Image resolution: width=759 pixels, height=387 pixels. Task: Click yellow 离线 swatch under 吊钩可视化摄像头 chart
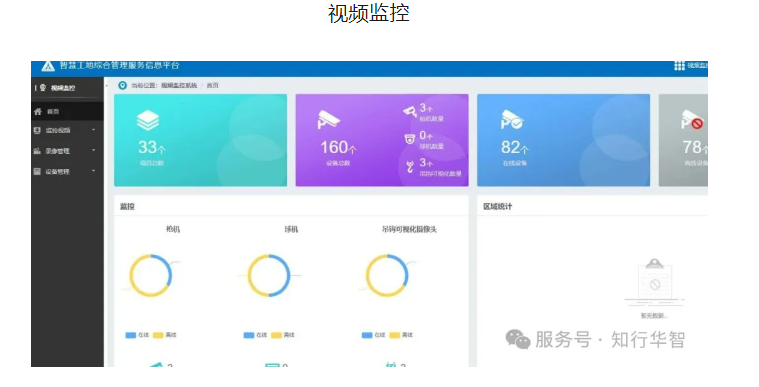coord(395,335)
